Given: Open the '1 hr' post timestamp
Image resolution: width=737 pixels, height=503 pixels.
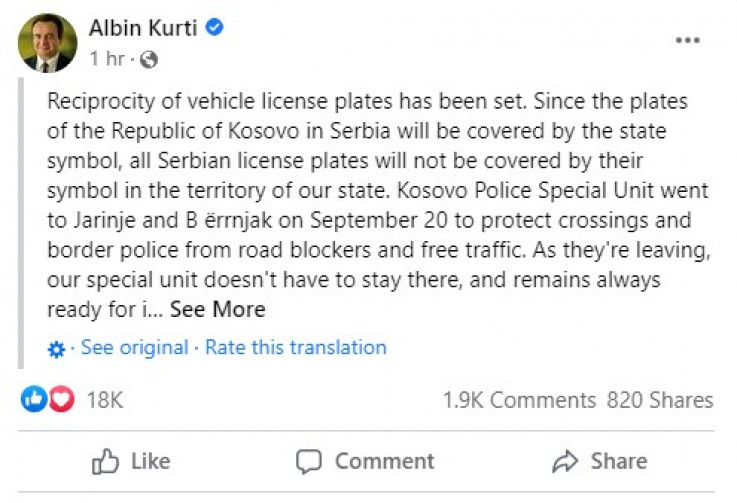Looking at the screenshot, I should pos(106,60).
